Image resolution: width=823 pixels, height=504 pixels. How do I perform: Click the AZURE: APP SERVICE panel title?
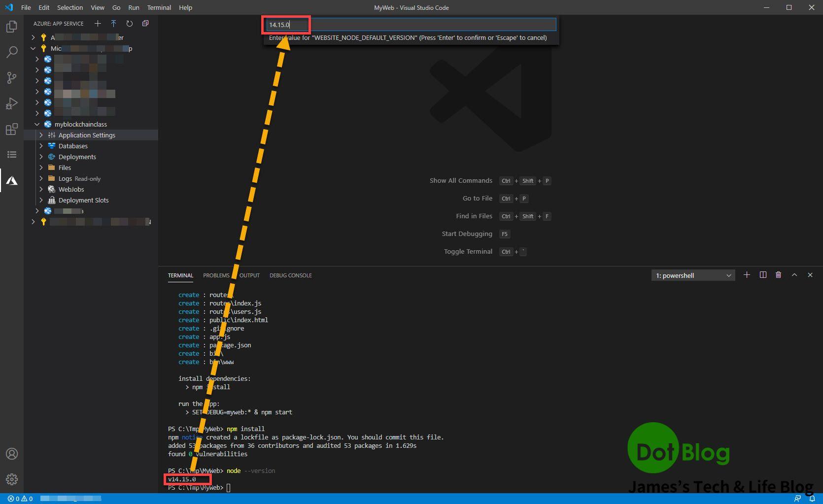coord(59,24)
